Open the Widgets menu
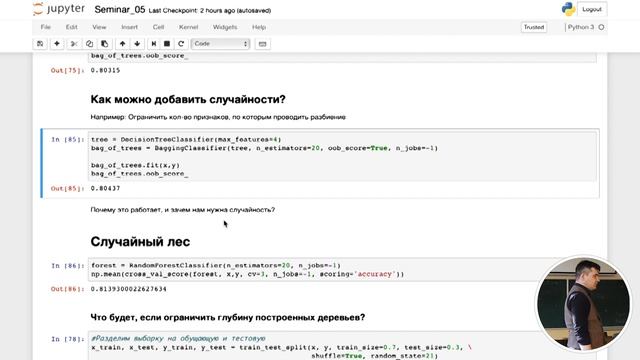Viewport: 640px width, 360px height. pos(225,27)
